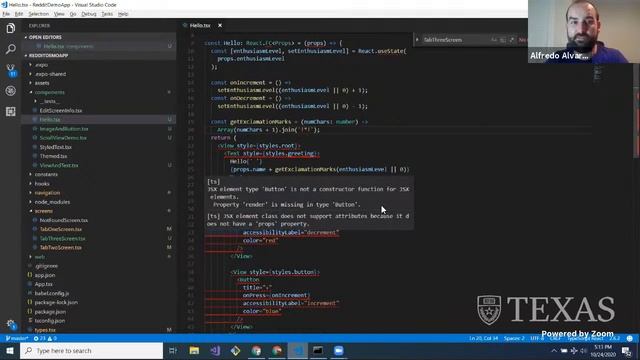The height and width of the screenshot is (360, 640).
Task: Collapse the REDDITDEMOAPP project section
Action: point(98,56)
